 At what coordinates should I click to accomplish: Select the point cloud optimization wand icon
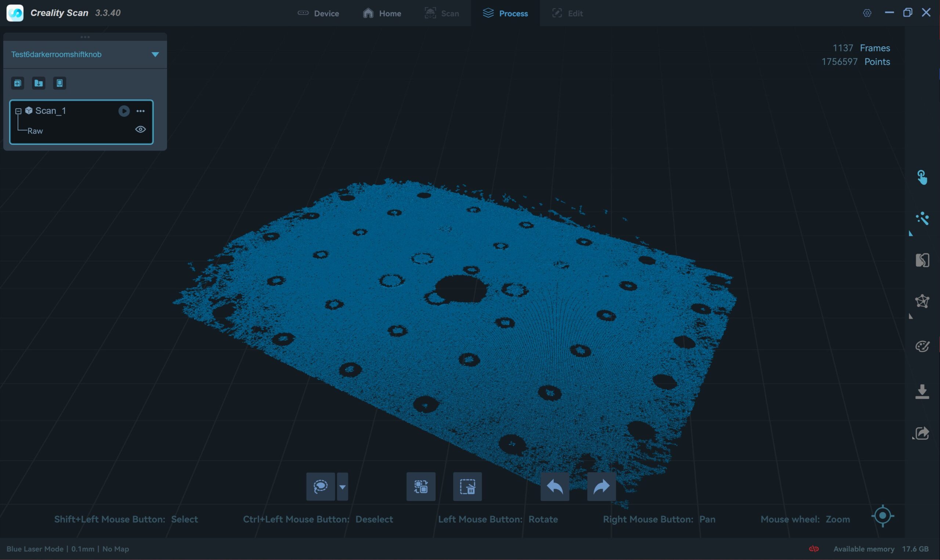(x=922, y=218)
